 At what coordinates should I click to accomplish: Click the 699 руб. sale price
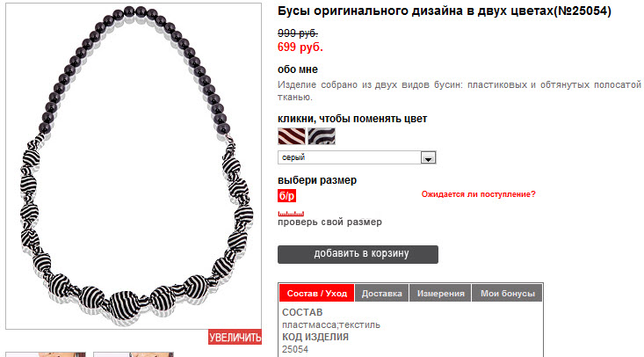coord(300,47)
